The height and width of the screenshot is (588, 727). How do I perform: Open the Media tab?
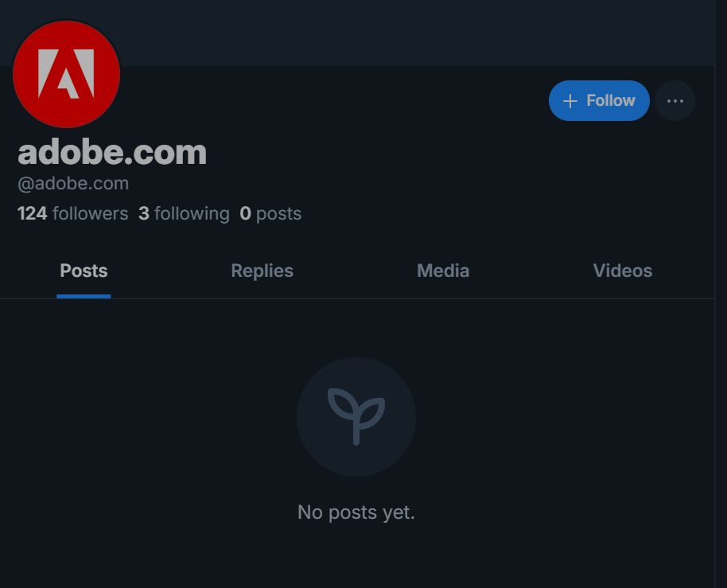(x=443, y=271)
